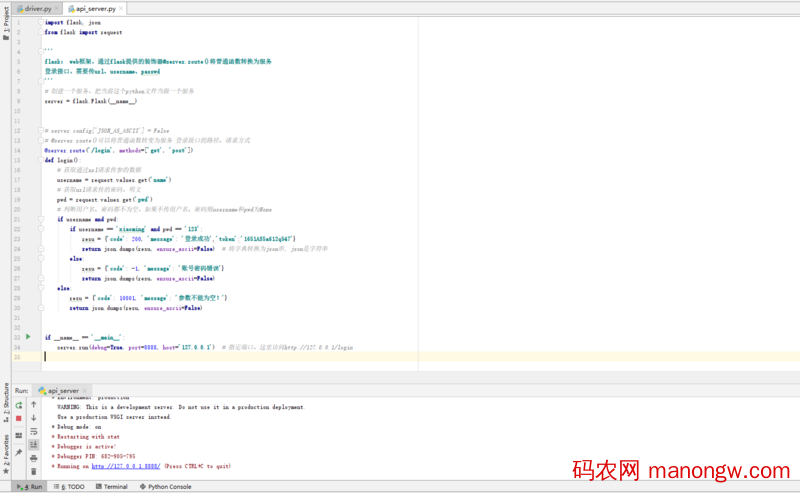
Task: Rerun api_server with the green rerun icon
Action: click(x=19, y=405)
